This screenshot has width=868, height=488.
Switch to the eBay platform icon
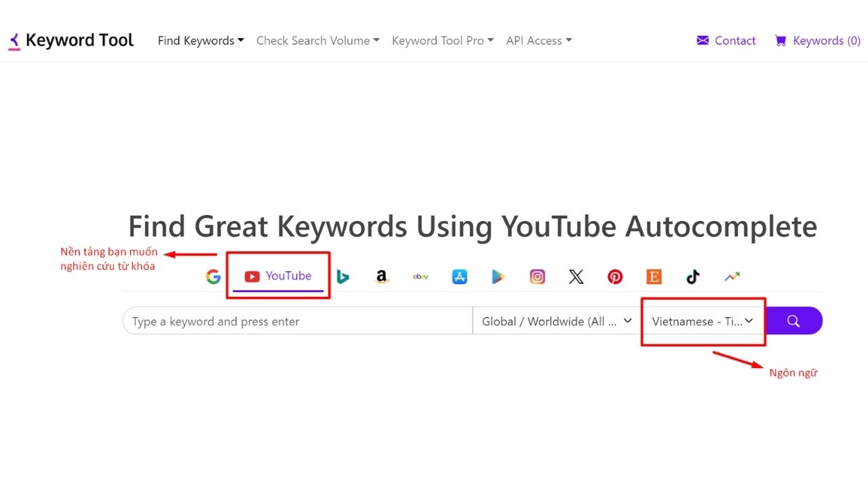point(420,277)
